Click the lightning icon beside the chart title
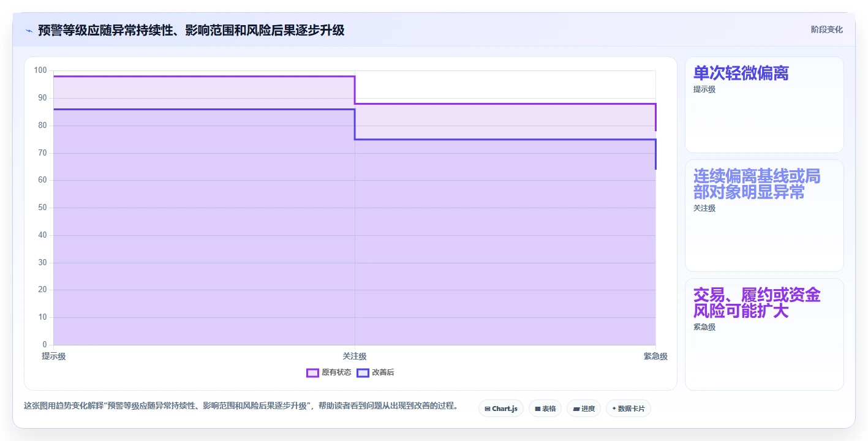 pos(29,30)
